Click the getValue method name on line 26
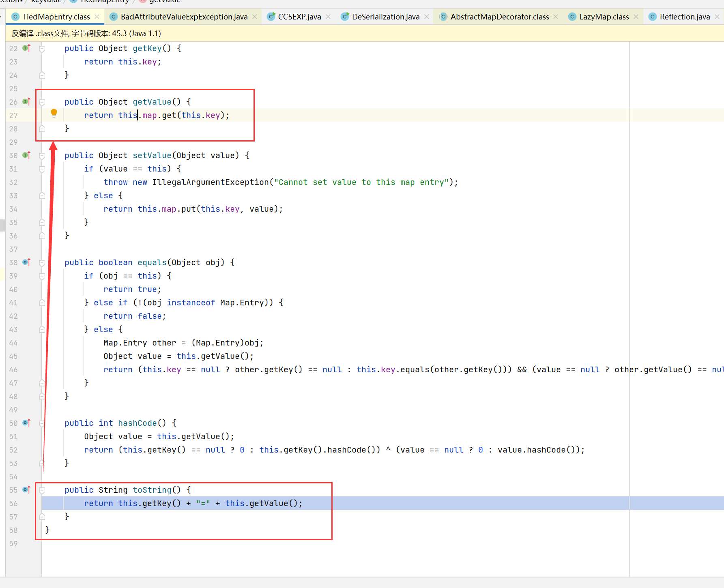 click(152, 102)
